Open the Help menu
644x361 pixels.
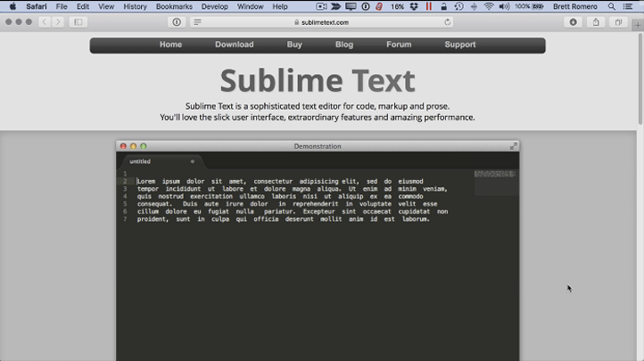click(x=280, y=6)
